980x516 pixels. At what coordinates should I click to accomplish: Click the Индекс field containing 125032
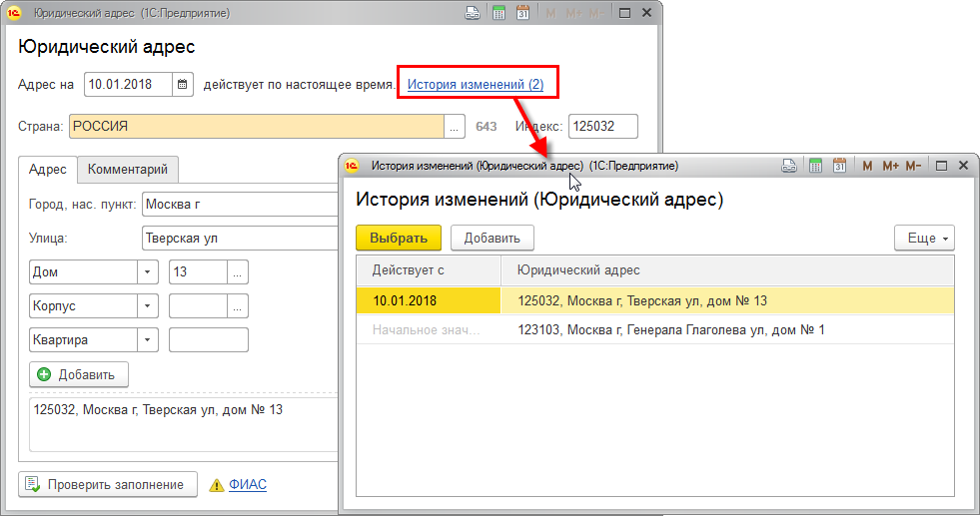tap(601, 127)
